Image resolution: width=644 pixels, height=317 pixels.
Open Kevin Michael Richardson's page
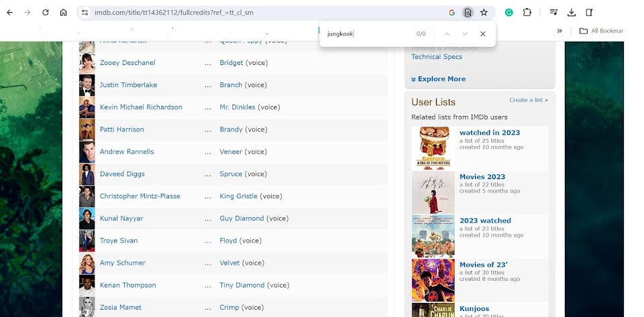[x=141, y=107]
